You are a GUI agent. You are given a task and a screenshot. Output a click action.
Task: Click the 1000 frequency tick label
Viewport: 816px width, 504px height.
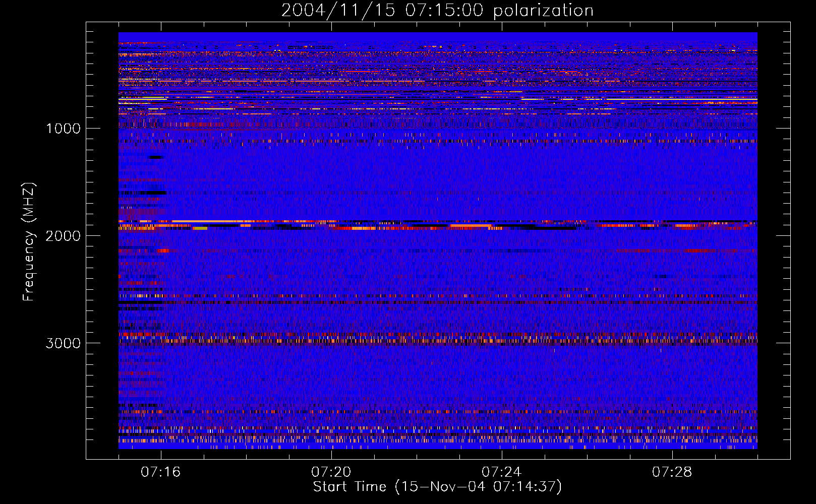pyautogui.click(x=63, y=129)
